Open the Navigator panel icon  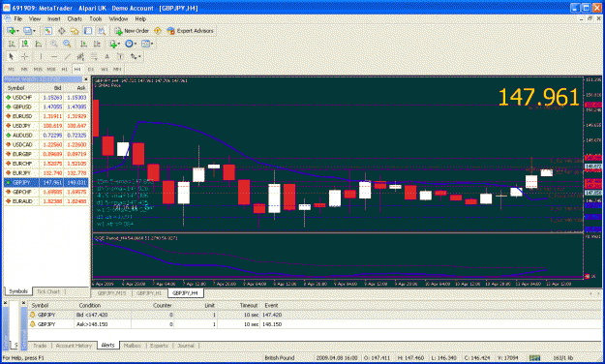coord(75,31)
